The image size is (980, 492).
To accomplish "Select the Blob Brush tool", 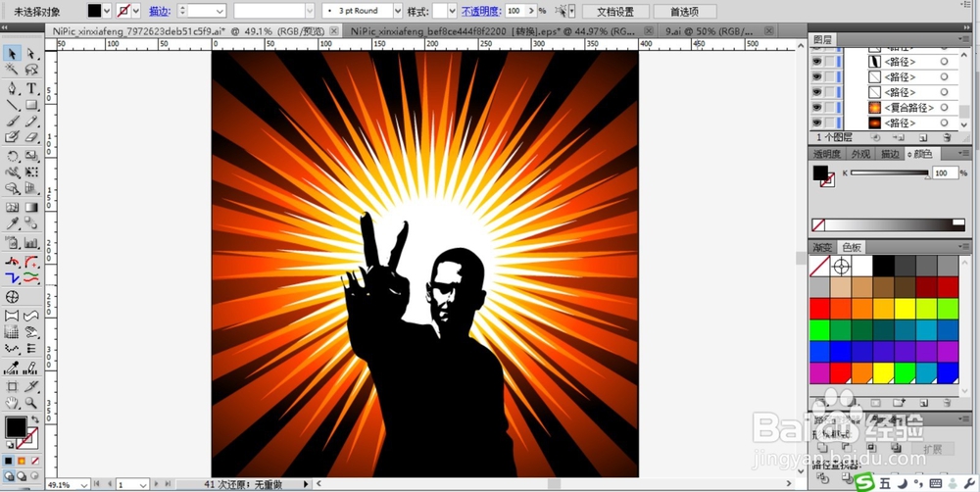I will [12, 137].
